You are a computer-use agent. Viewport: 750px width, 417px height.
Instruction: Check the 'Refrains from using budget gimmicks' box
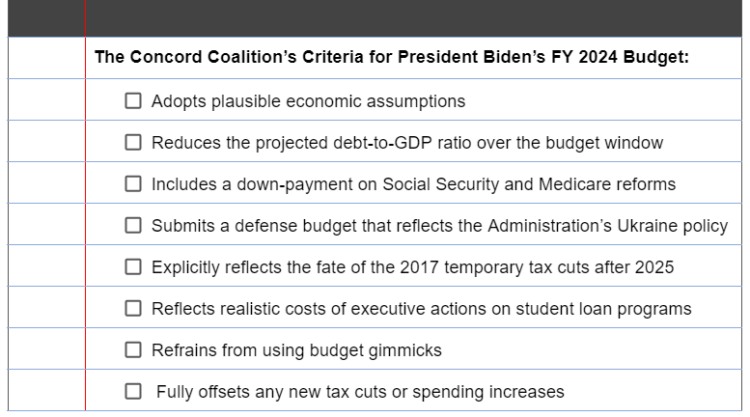click(133, 350)
